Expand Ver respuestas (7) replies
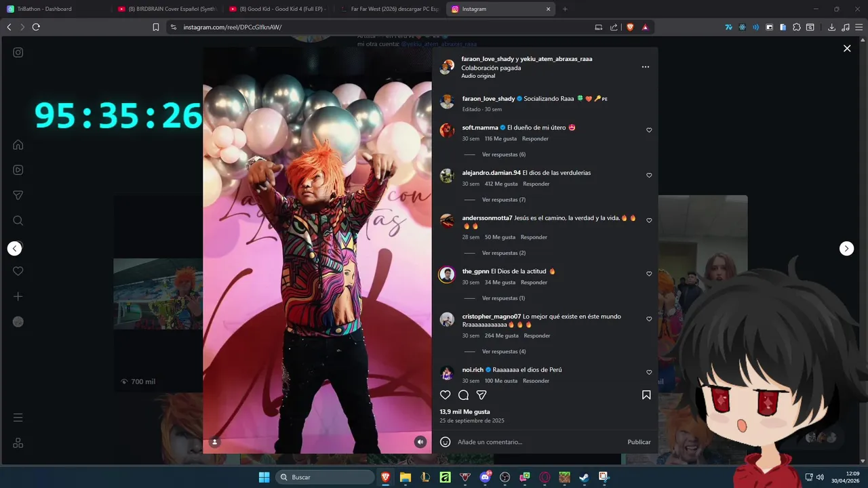Image resolution: width=868 pixels, height=488 pixels. [504, 200]
